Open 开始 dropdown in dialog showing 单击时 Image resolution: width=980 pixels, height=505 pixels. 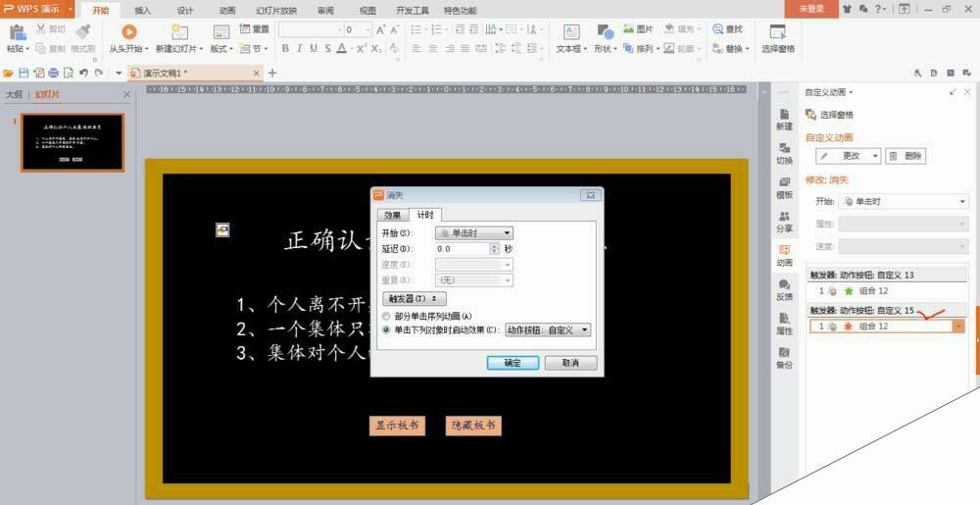473,233
